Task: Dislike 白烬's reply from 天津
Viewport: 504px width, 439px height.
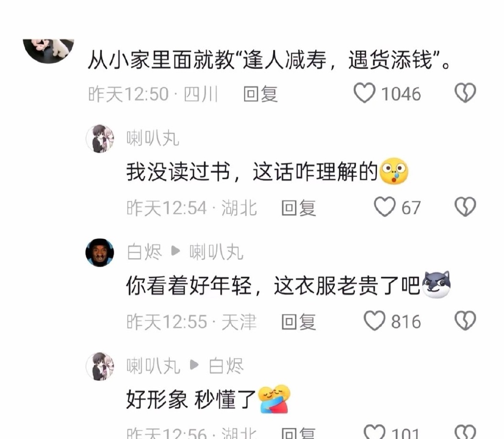Action: pos(465,321)
